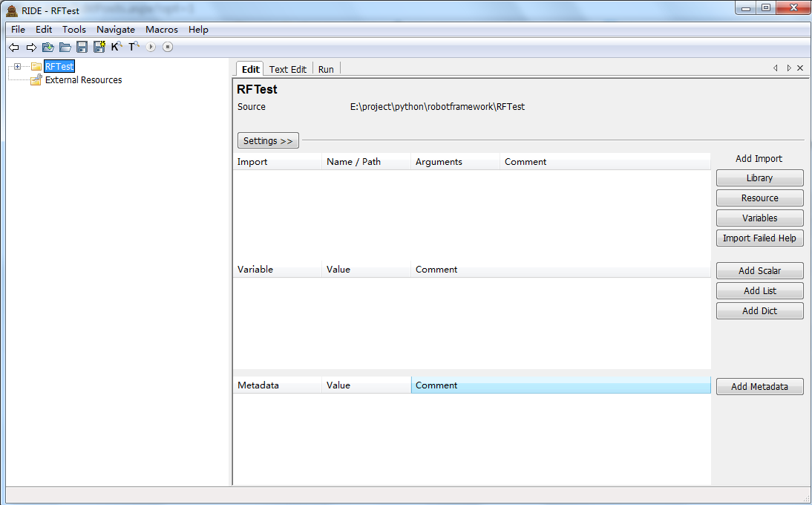Click the Library import button
This screenshot has width=812, height=505.
coord(760,177)
